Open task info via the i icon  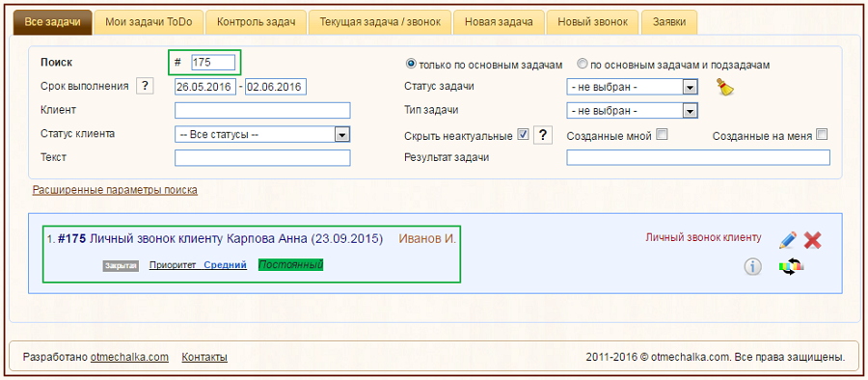(753, 266)
